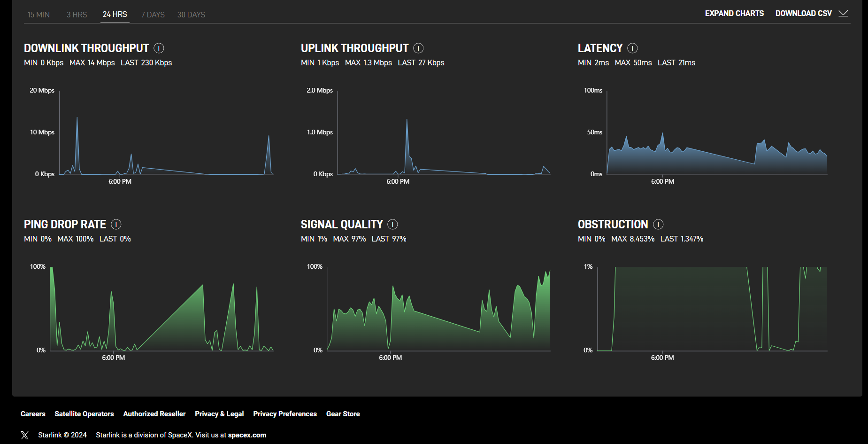
Task: Open info icon beside Uplink Throughput
Action: [418, 48]
